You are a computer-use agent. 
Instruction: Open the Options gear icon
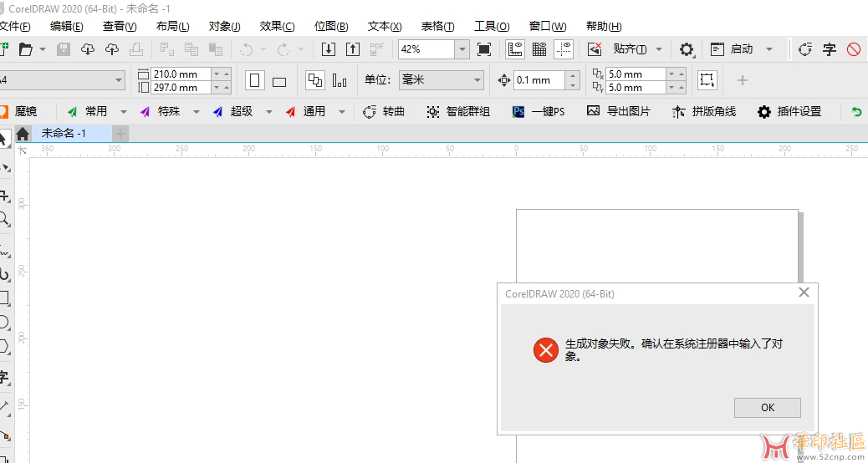[687, 49]
